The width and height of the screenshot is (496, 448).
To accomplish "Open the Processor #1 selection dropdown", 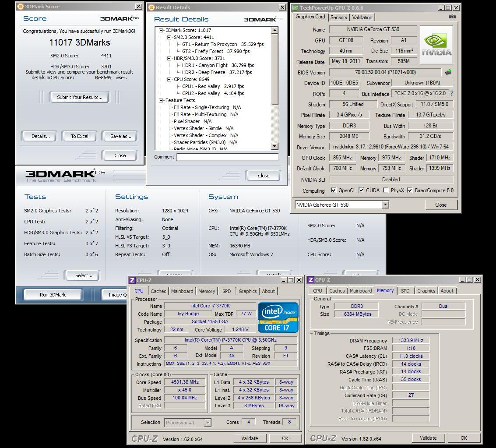I will click(208, 422).
